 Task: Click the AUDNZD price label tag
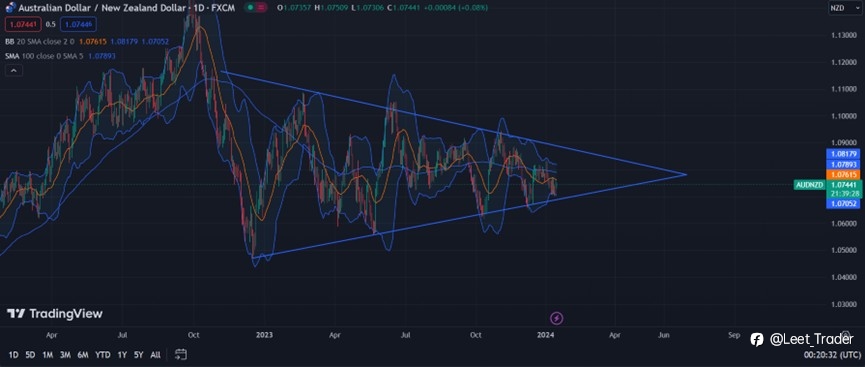[809, 185]
